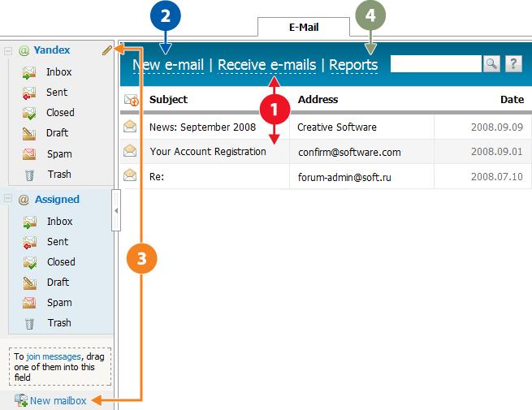Open the Yandex Inbox folder
Image resolution: width=532 pixels, height=410 pixels.
point(58,72)
